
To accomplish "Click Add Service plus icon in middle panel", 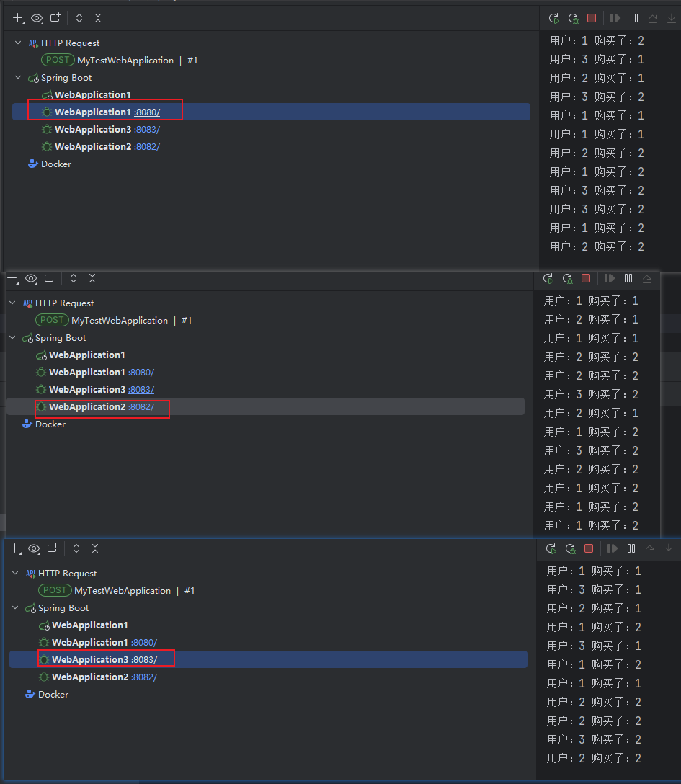I will 12,278.
